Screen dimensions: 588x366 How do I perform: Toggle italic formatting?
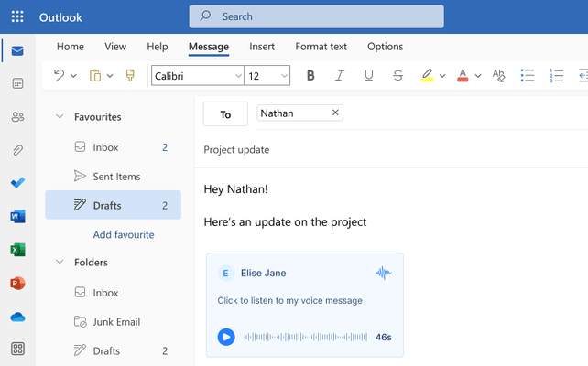(x=340, y=75)
